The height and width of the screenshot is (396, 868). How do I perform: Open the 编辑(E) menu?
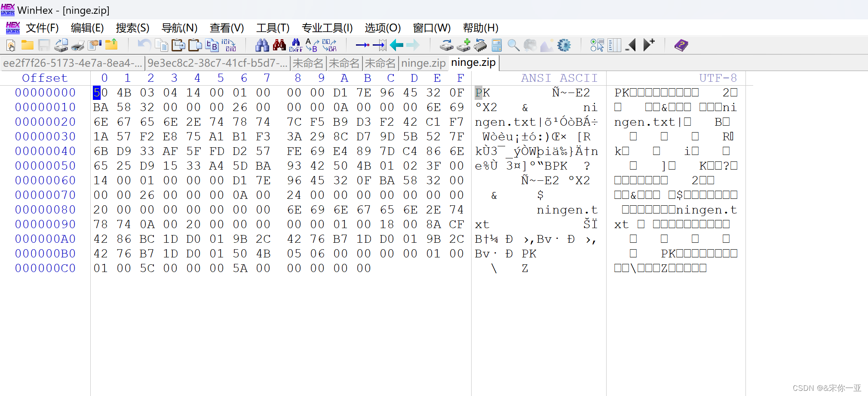tap(87, 28)
